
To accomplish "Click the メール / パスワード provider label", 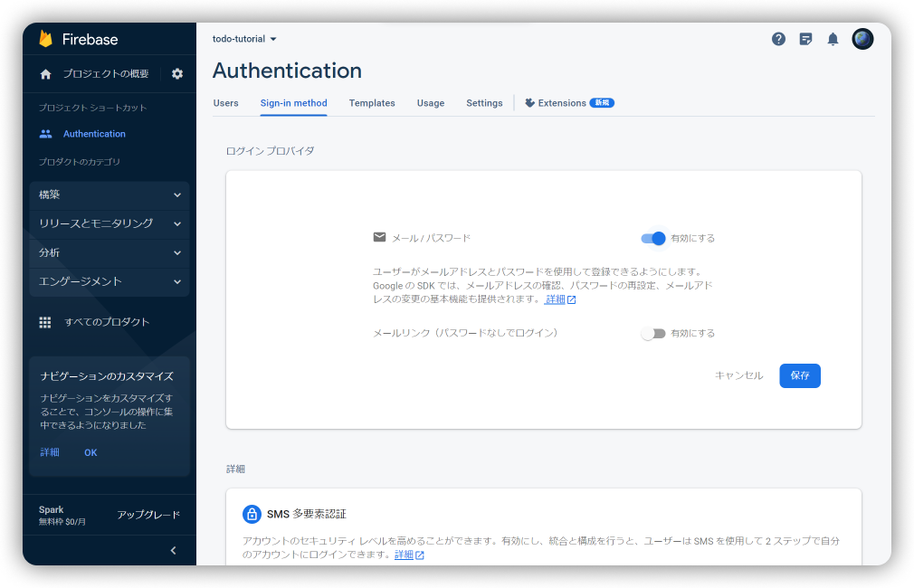I will coord(431,238).
